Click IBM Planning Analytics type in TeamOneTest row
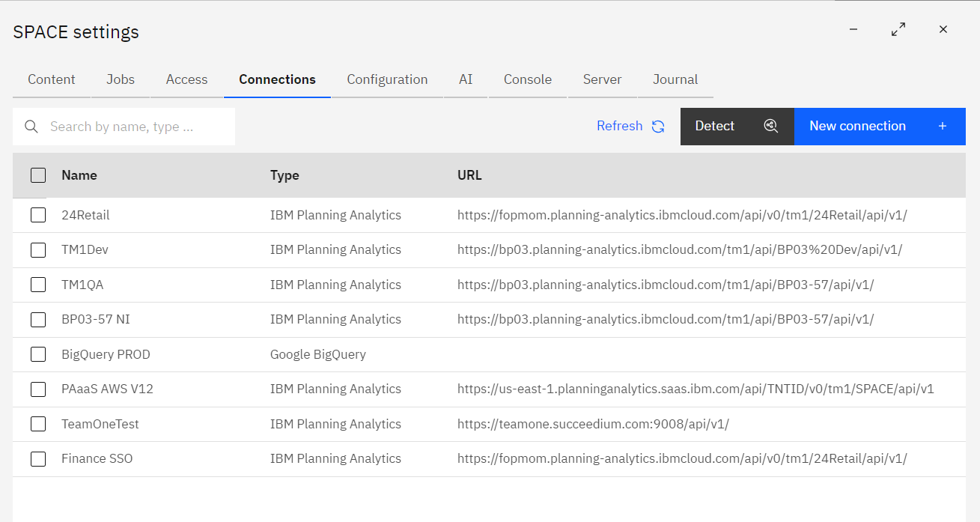The height and width of the screenshot is (522, 980). pyautogui.click(x=335, y=424)
